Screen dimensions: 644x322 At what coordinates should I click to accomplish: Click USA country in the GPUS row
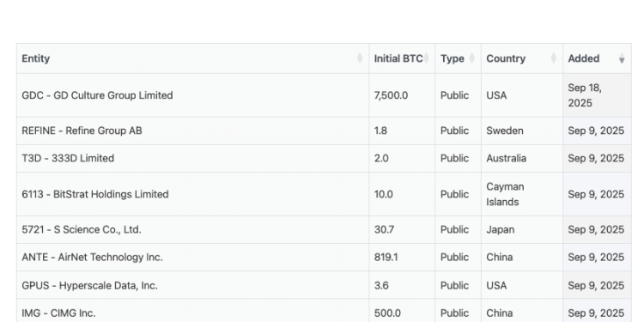[x=496, y=285]
